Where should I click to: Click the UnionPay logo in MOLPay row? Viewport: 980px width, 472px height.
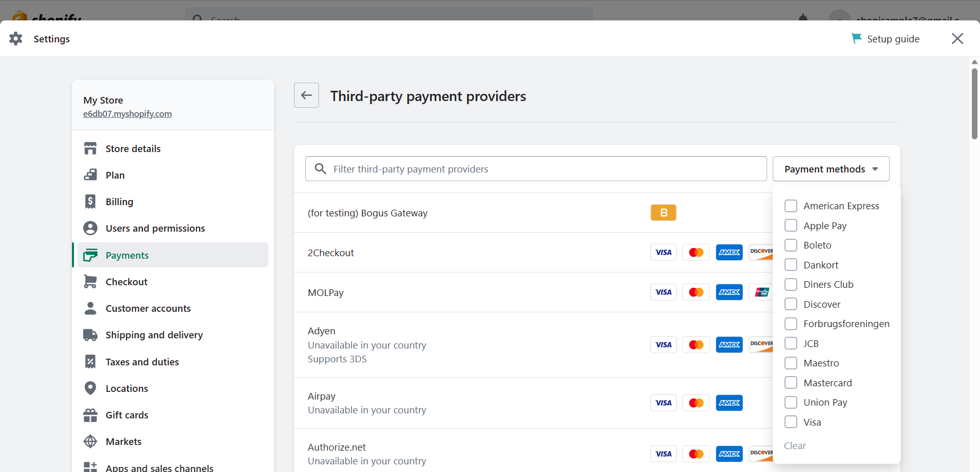coord(762,292)
